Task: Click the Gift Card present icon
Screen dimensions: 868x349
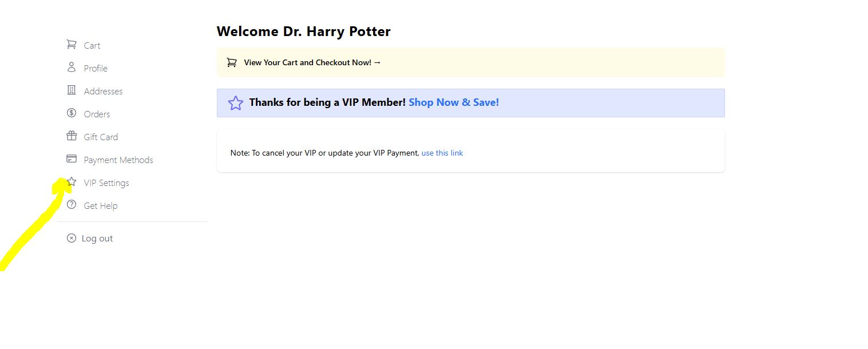Action: (72, 136)
